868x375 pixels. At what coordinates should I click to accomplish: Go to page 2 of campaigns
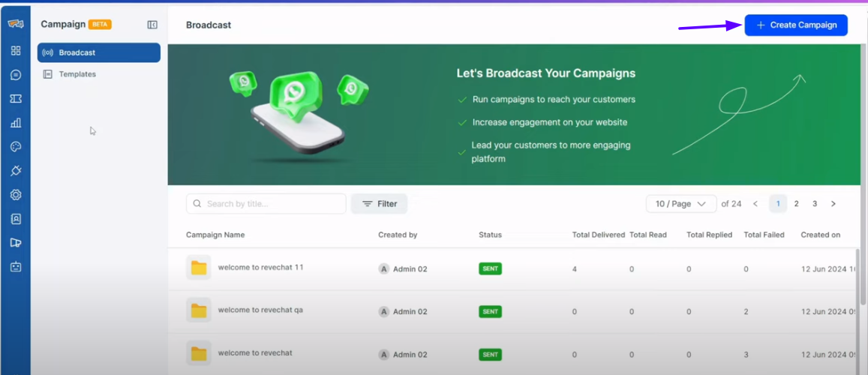pos(796,204)
